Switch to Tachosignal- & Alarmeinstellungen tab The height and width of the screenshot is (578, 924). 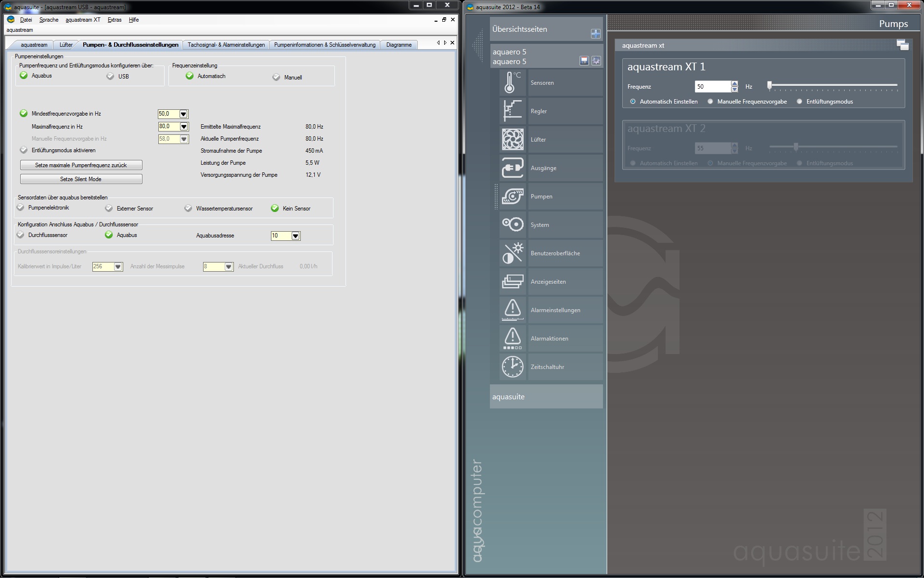pos(226,45)
